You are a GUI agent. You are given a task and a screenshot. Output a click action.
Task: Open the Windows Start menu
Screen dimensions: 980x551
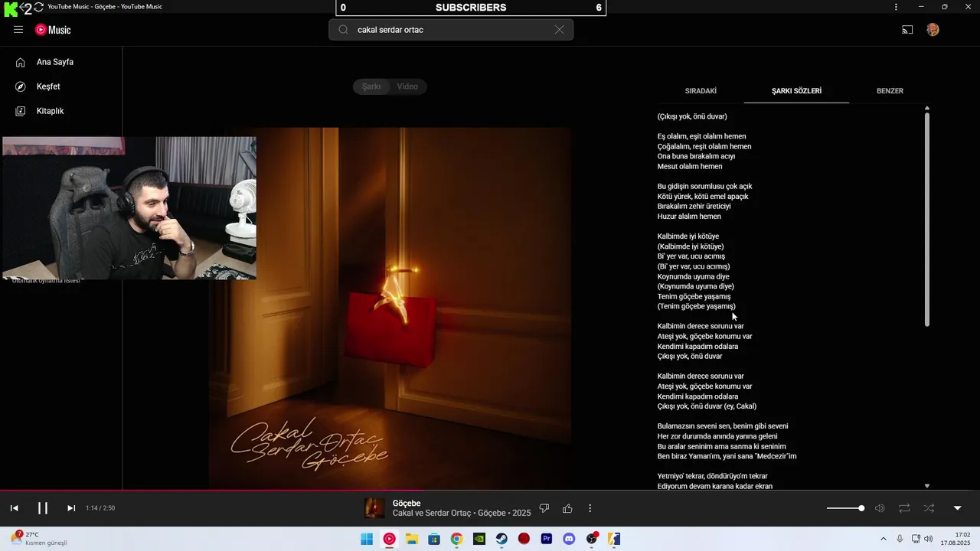367,539
